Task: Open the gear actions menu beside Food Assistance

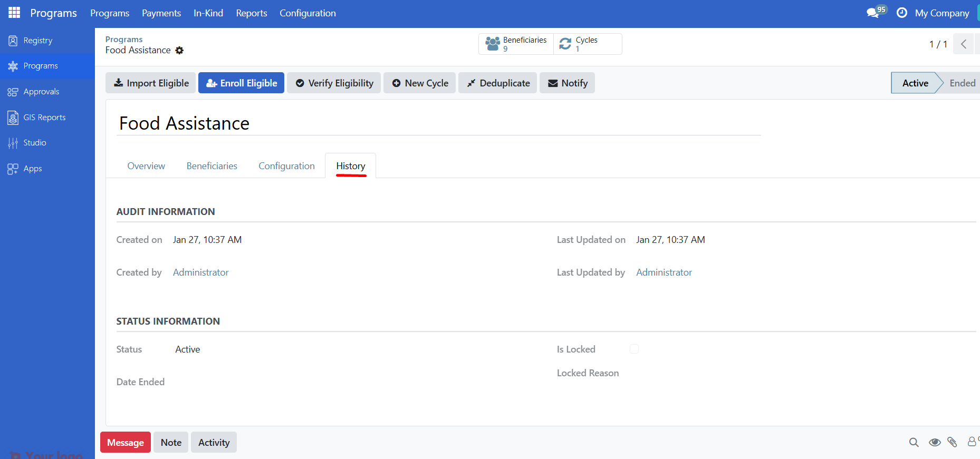Action: [179, 51]
